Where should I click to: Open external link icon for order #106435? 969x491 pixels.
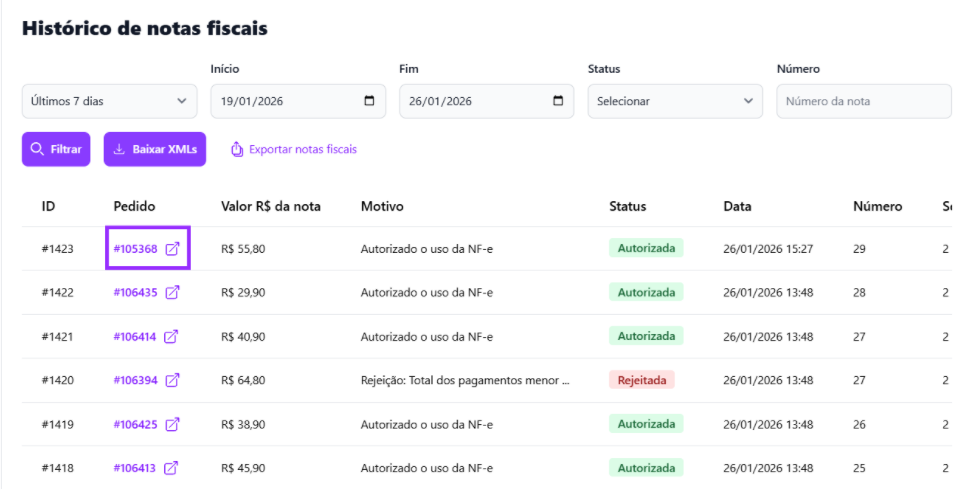[173, 293]
